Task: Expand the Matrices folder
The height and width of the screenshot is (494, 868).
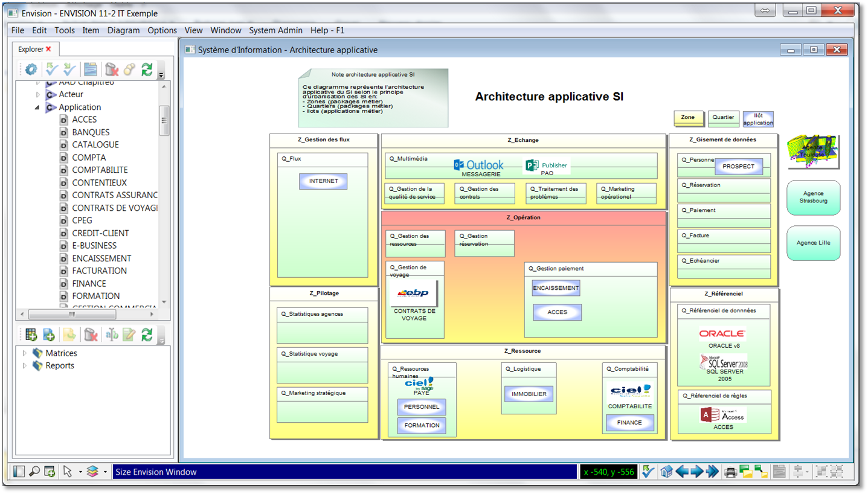Action: pyautogui.click(x=24, y=353)
